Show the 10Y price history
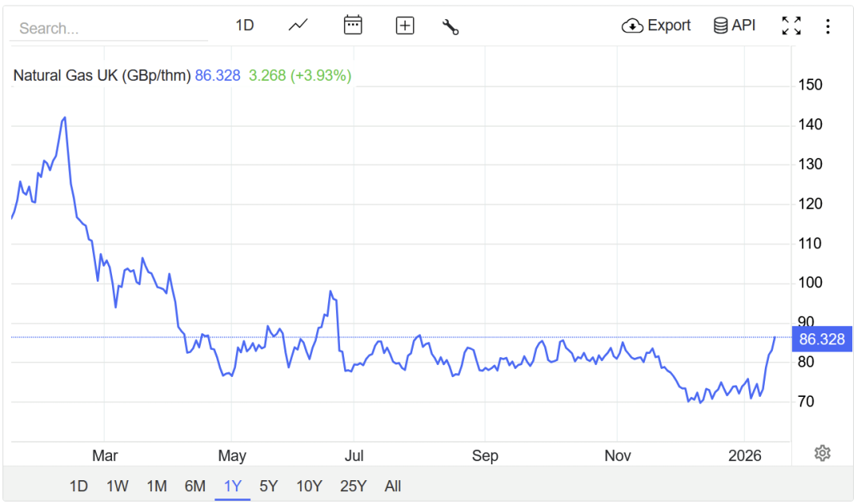This screenshot has width=861, height=504. tap(309, 486)
